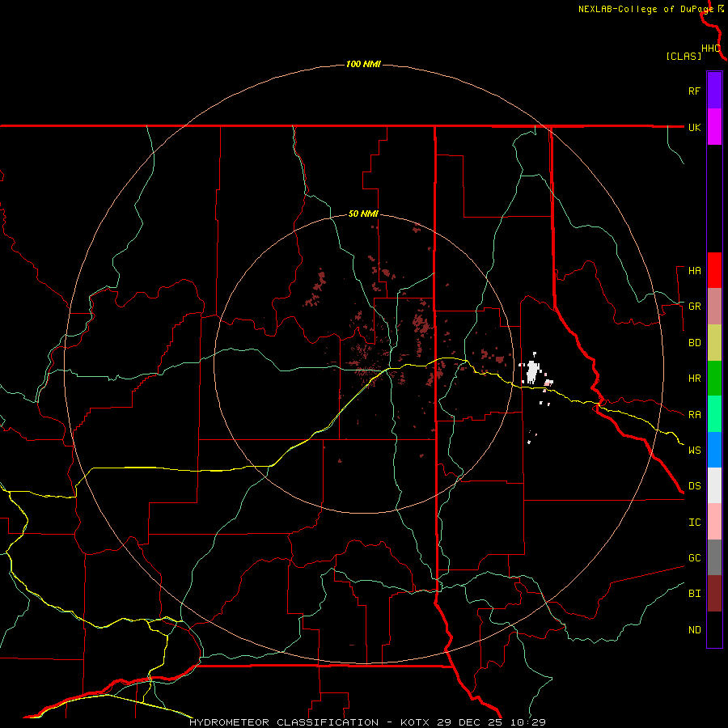Click the DS legend label text
The height and width of the screenshot is (728, 728).
[x=694, y=486]
